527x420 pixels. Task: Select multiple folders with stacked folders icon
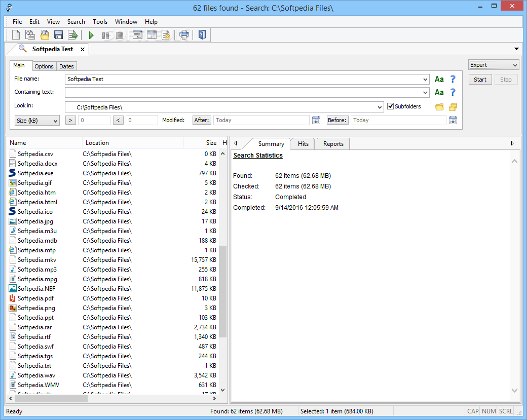453,107
